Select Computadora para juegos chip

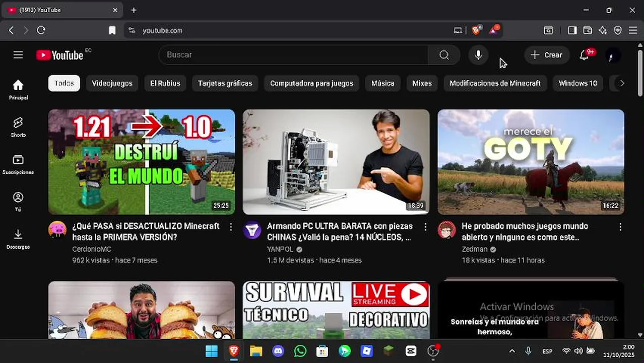click(x=311, y=83)
